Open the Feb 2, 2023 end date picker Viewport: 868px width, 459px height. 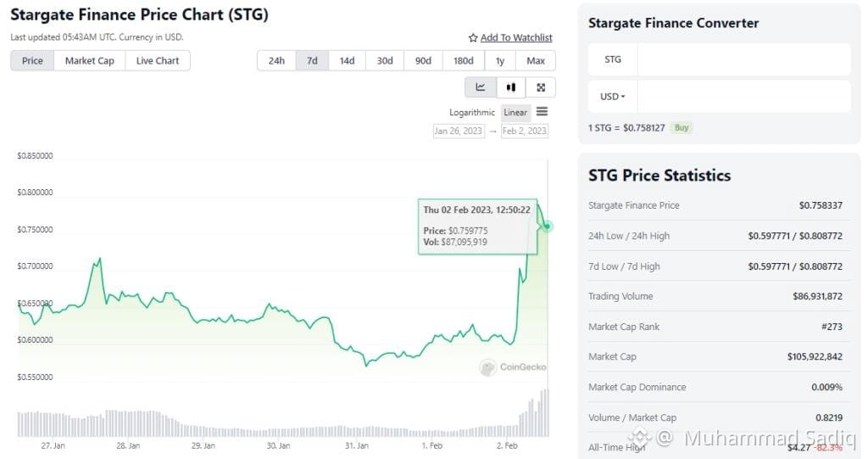524,131
